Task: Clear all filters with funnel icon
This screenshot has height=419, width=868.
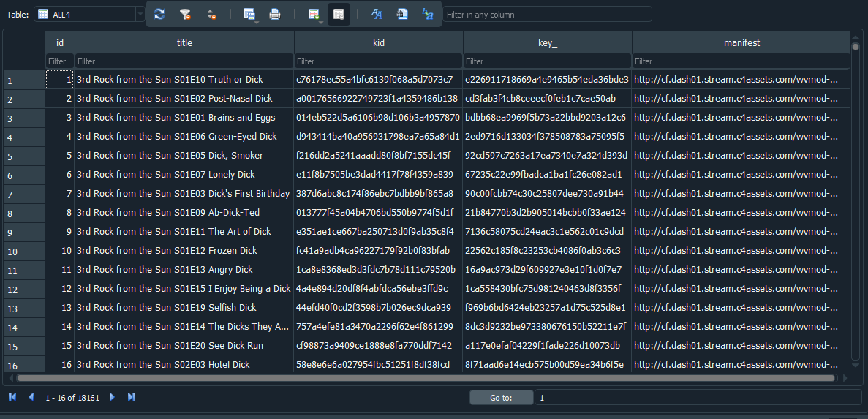Action: coord(186,15)
